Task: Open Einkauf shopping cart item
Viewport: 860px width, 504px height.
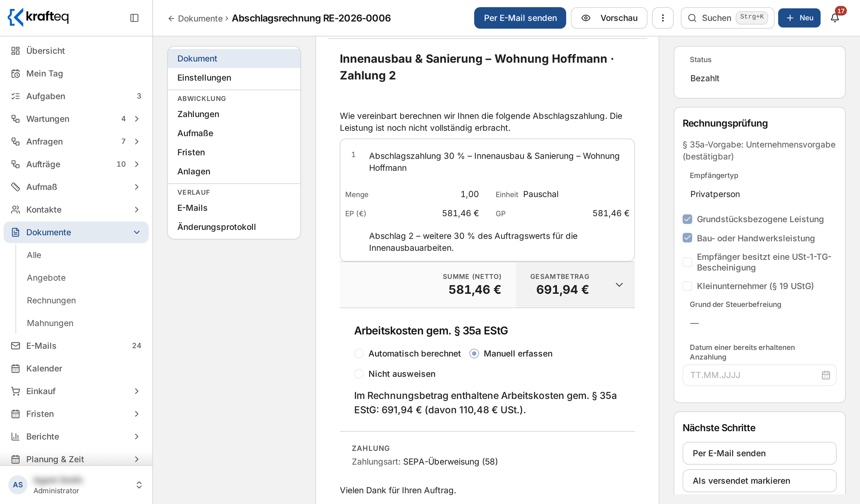Action: point(76,391)
